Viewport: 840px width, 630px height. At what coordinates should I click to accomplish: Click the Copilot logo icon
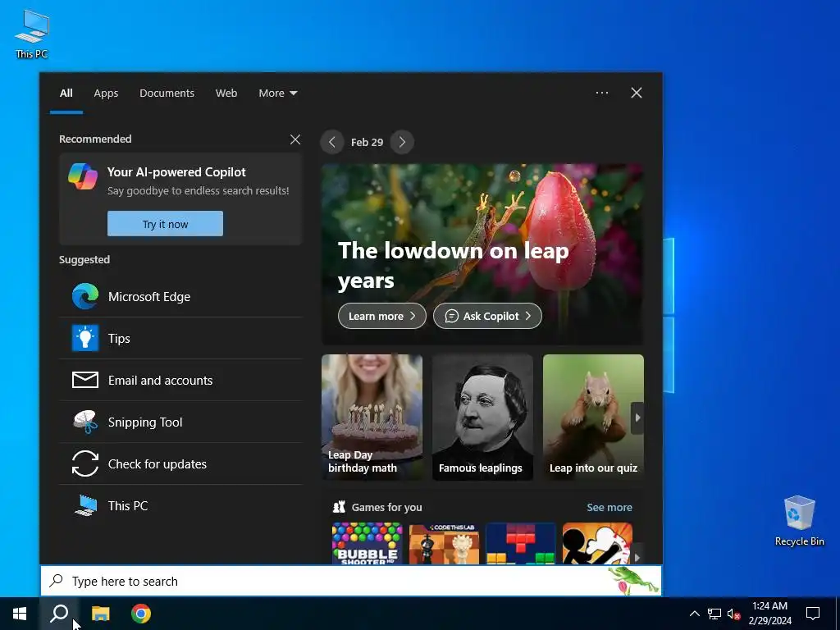click(83, 176)
